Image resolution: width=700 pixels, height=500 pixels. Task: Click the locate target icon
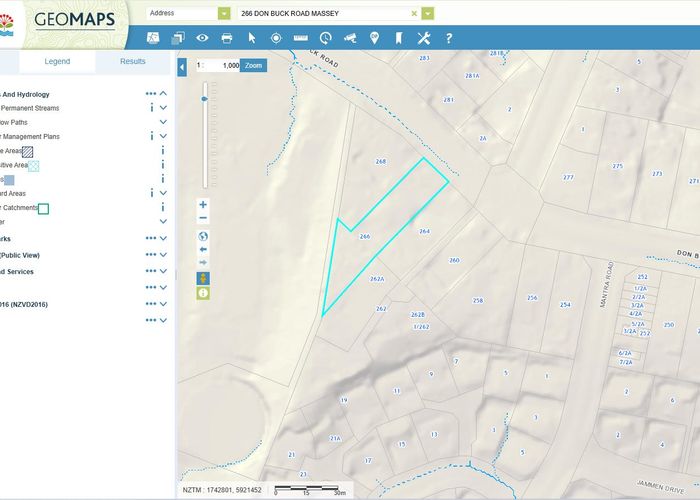click(276, 38)
